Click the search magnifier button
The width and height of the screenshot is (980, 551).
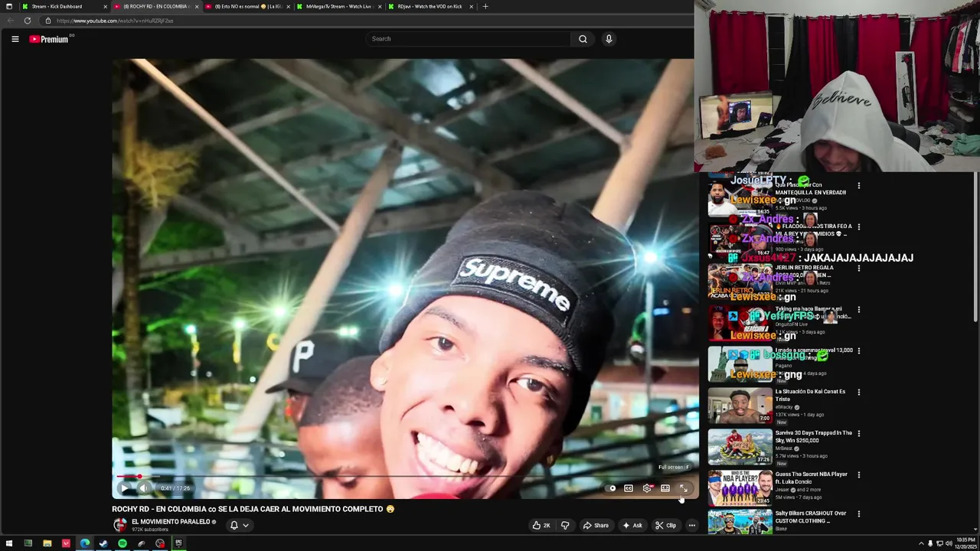(x=583, y=39)
